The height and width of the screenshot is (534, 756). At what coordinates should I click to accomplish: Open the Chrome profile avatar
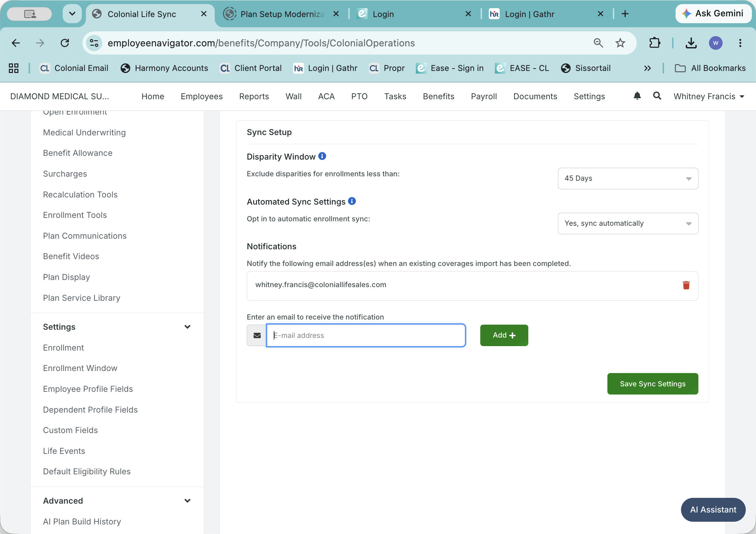point(715,43)
